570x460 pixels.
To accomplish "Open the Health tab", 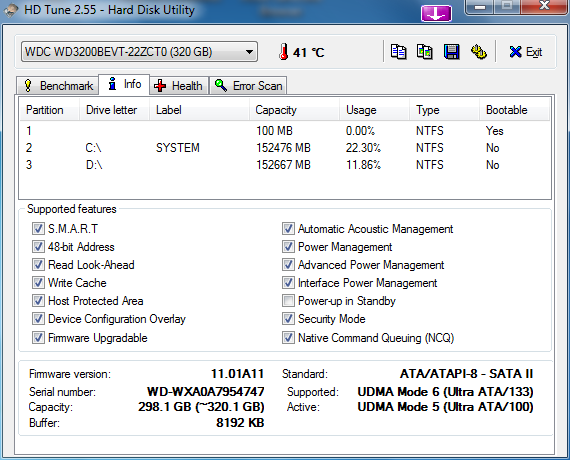I will [x=179, y=86].
